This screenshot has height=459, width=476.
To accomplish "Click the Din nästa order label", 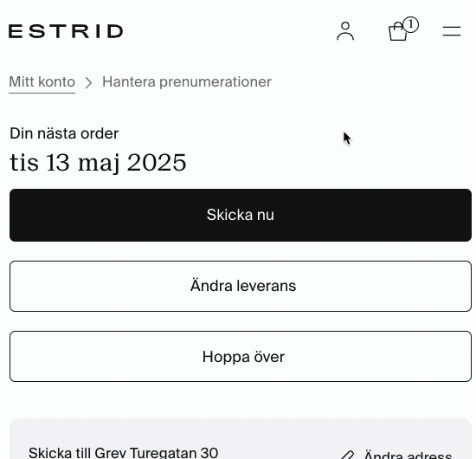I will [x=64, y=133].
